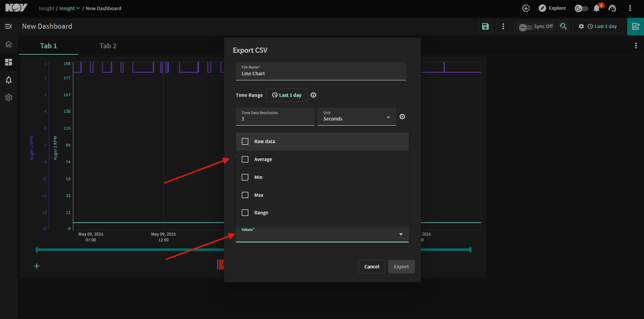This screenshot has height=319, width=644.
Task: Open Last 1 day dashboard time range
Action: click(x=602, y=26)
